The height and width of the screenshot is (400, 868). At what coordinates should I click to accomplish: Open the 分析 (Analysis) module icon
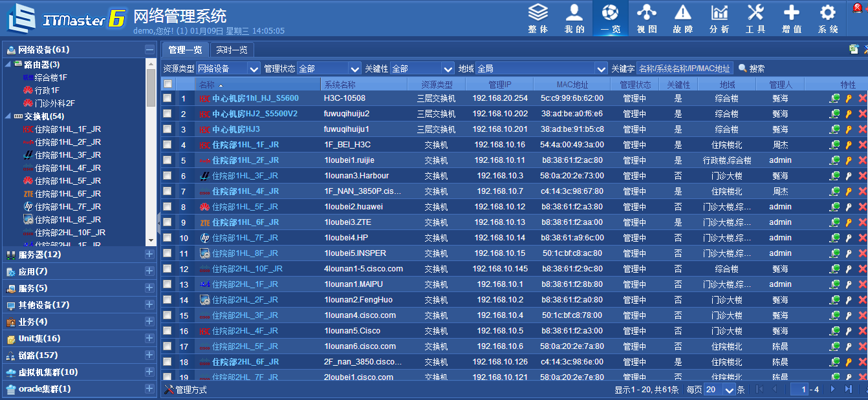click(x=719, y=18)
